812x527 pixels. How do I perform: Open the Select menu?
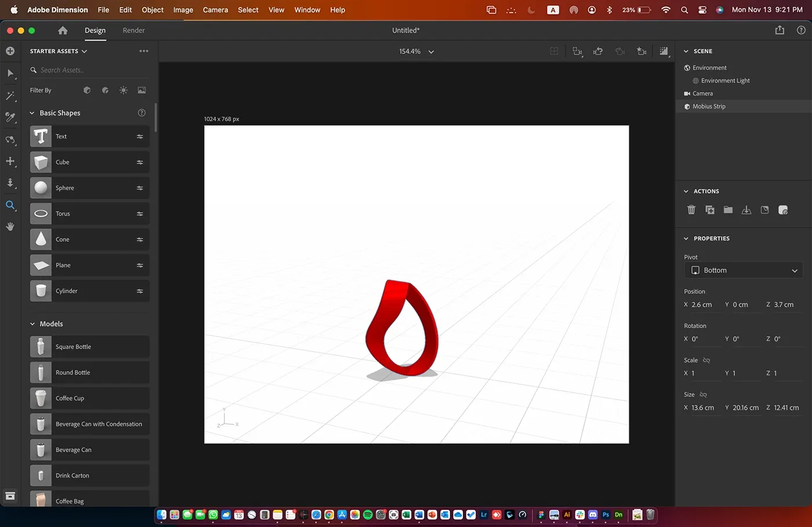(248, 10)
